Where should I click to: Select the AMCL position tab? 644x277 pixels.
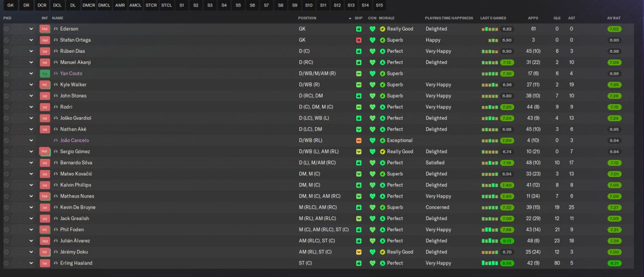click(x=135, y=5)
